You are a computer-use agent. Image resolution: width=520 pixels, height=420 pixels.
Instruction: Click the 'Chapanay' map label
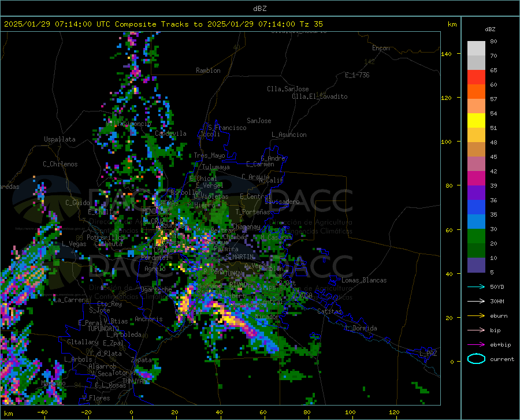point(246,226)
